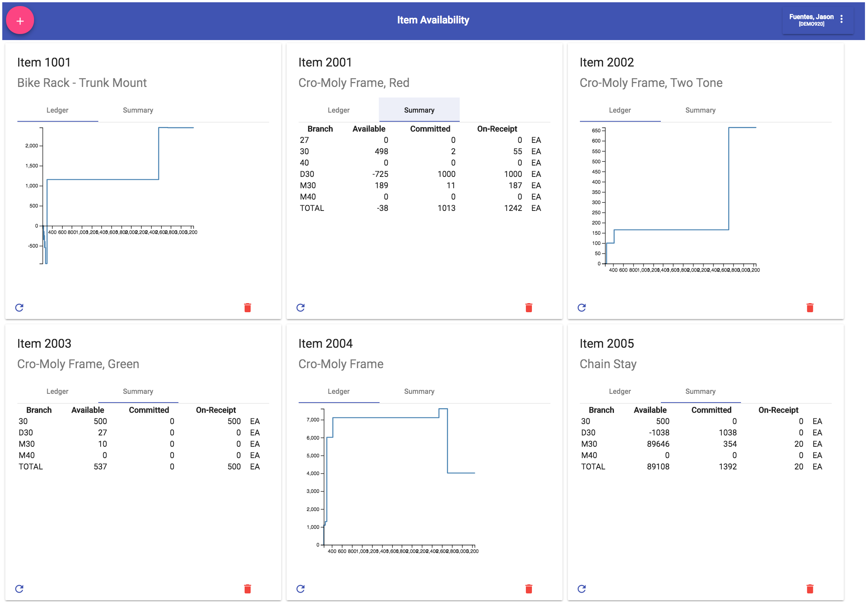Refresh the Item 2004 card
The height and width of the screenshot is (604, 868).
[301, 589]
